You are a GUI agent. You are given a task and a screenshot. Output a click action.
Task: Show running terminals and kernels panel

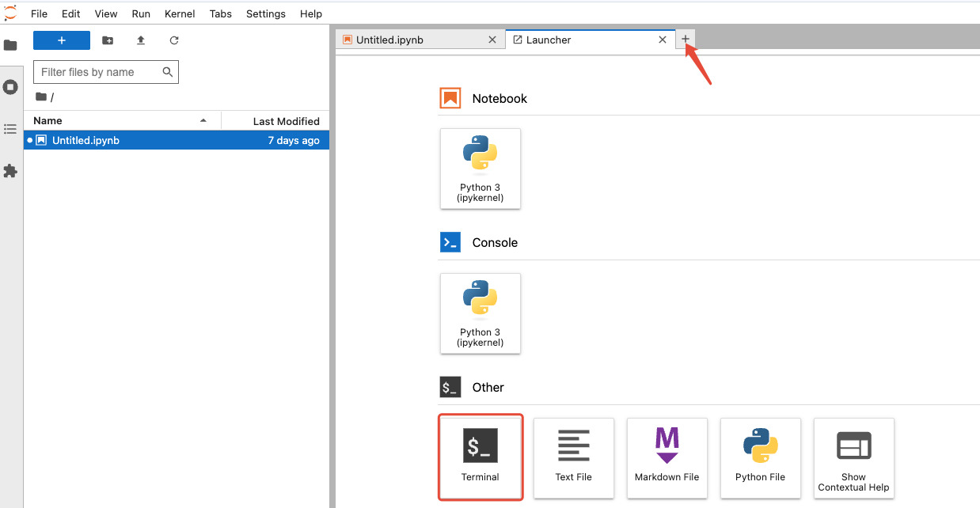pos(10,87)
